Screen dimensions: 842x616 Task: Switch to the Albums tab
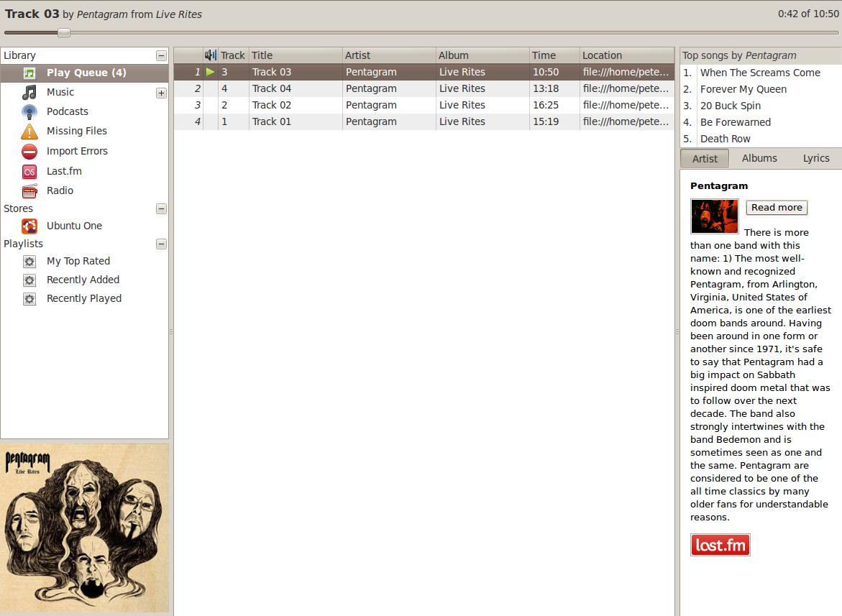click(x=759, y=158)
